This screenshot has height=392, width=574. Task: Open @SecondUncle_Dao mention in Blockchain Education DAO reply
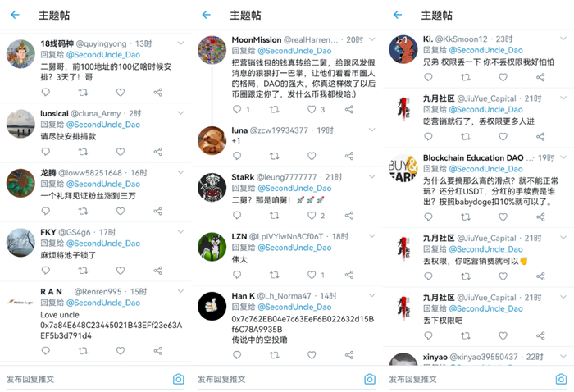(x=485, y=169)
